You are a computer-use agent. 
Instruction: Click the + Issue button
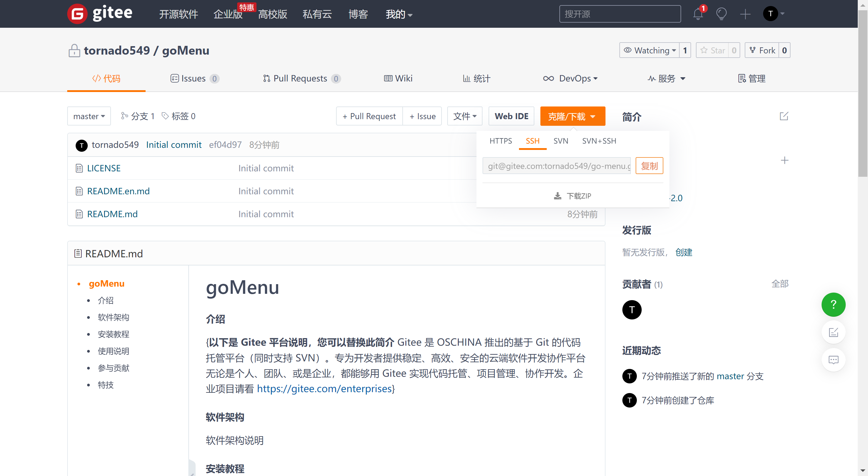pos(422,116)
